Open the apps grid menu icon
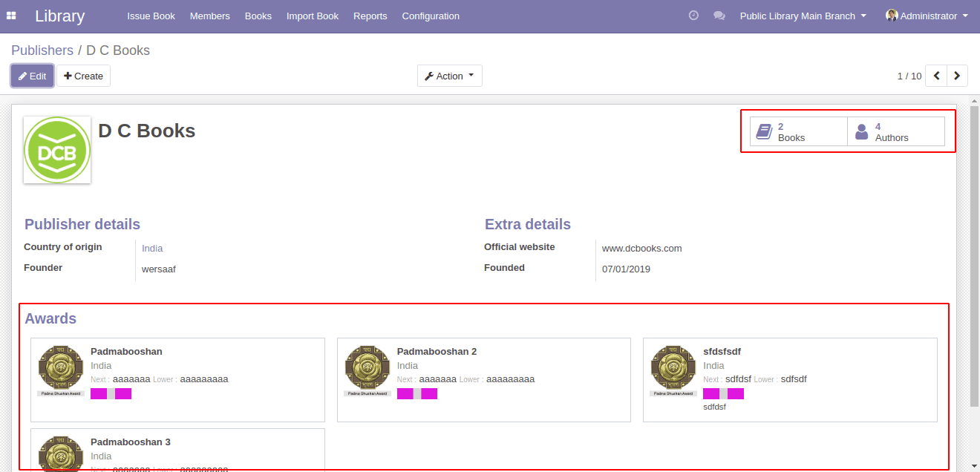This screenshot has height=472, width=980. pyautogui.click(x=11, y=16)
